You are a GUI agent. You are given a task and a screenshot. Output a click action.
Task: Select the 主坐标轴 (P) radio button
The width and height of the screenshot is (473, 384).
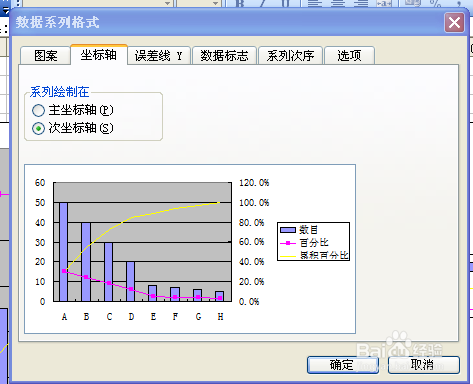[73, 110]
